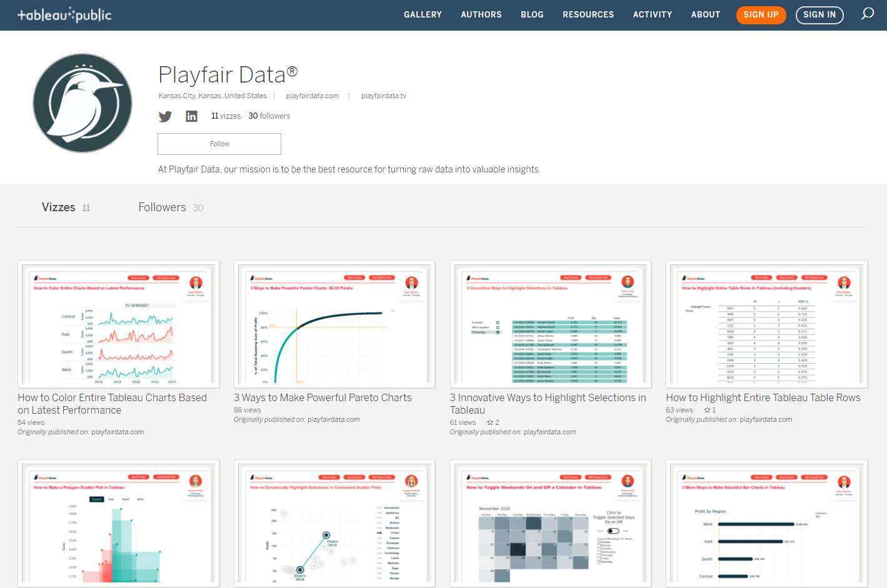Click the Sign In button
This screenshot has width=887, height=588.
coord(819,15)
